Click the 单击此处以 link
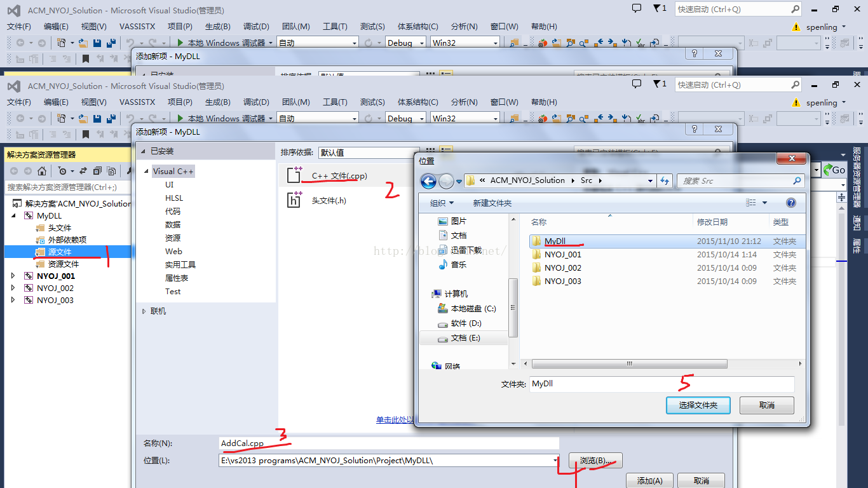 click(395, 419)
